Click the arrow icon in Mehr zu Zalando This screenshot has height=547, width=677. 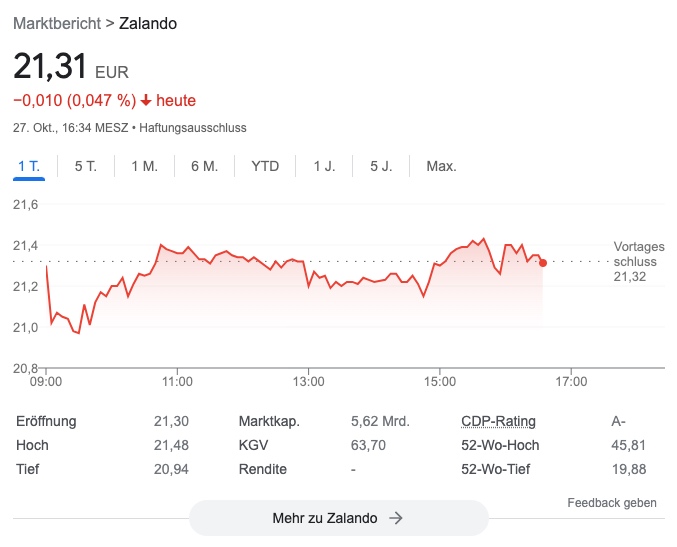point(396,518)
